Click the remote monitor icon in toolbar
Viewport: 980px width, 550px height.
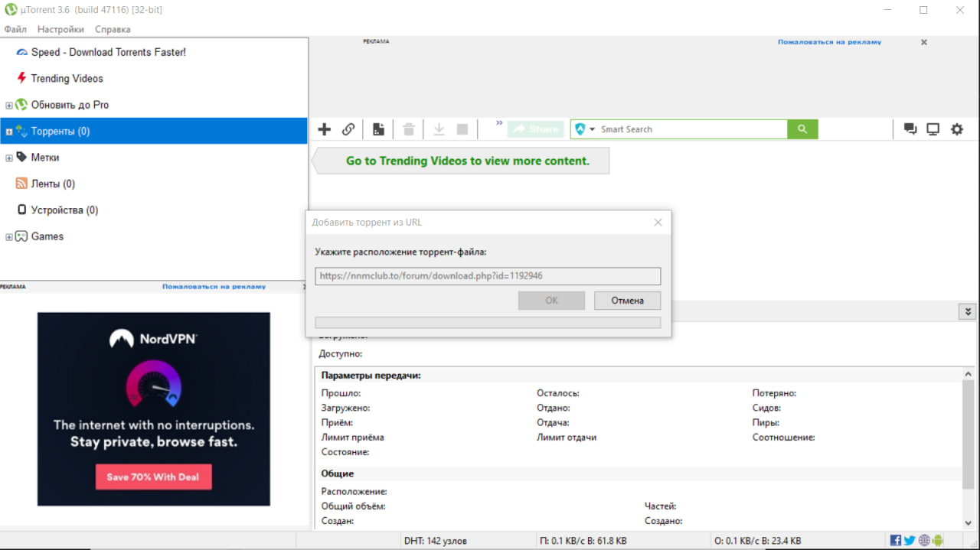click(x=933, y=129)
